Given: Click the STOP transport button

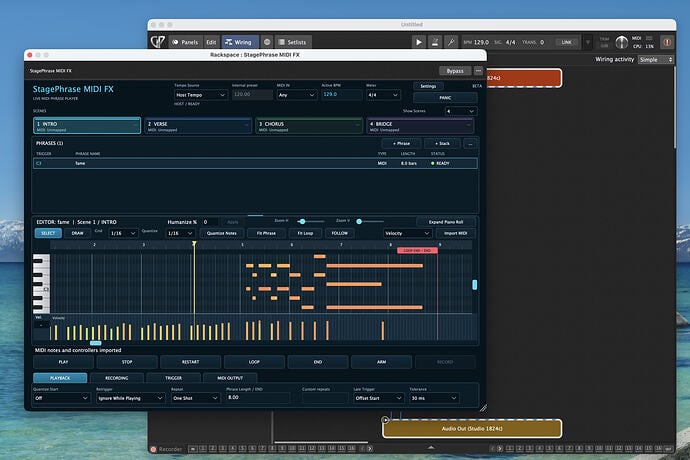Looking at the screenshot, I should point(127,362).
